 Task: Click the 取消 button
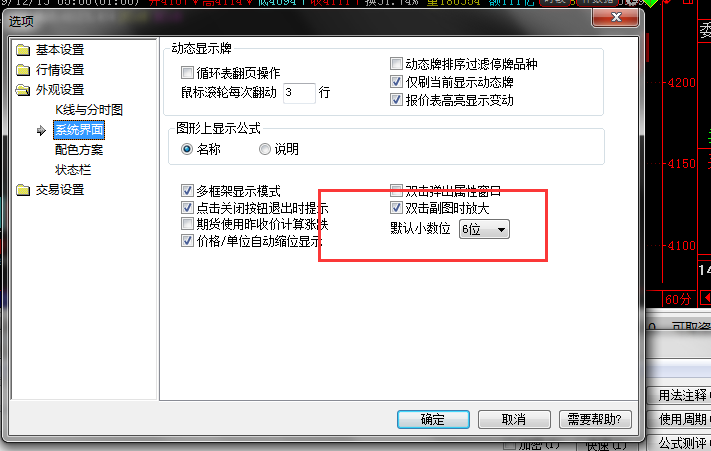click(x=514, y=419)
